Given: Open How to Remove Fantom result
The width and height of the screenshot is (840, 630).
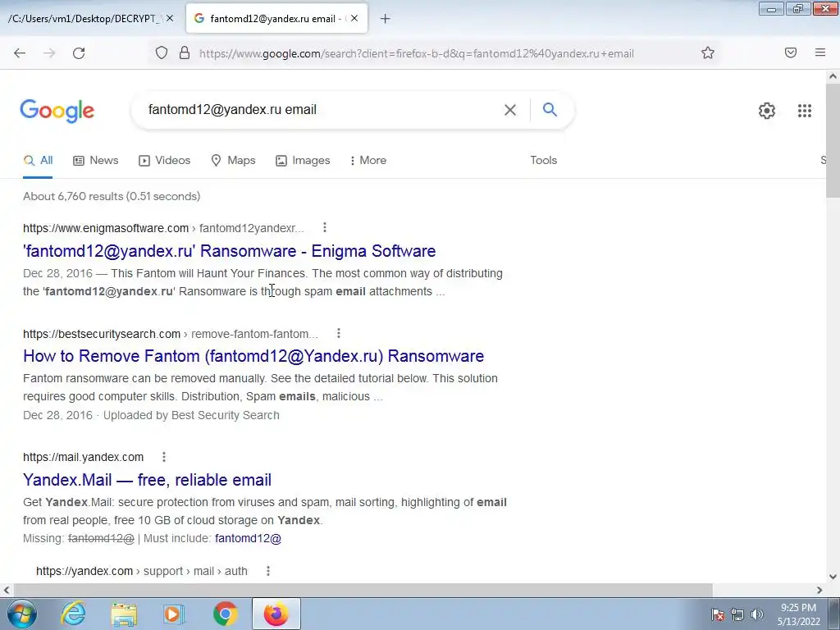Looking at the screenshot, I should (x=253, y=356).
